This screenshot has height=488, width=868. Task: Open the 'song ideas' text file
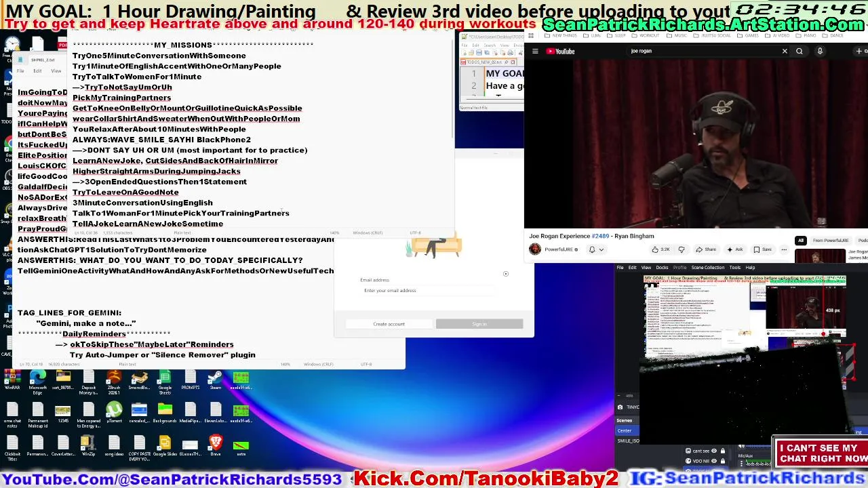(x=115, y=445)
